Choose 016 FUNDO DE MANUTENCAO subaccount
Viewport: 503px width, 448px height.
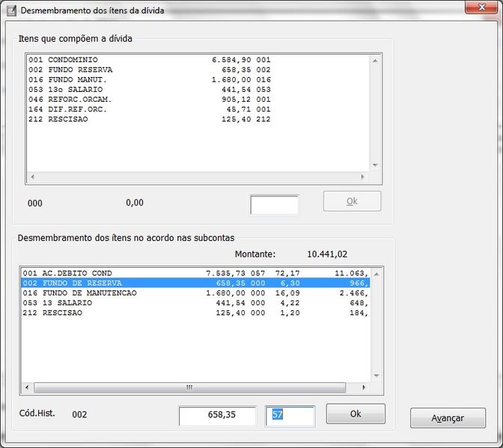click(195, 293)
